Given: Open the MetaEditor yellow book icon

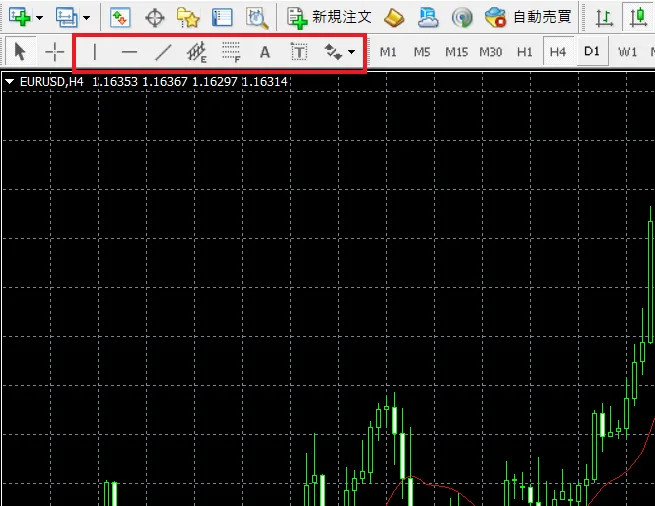Looking at the screenshot, I should tap(394, 17).
